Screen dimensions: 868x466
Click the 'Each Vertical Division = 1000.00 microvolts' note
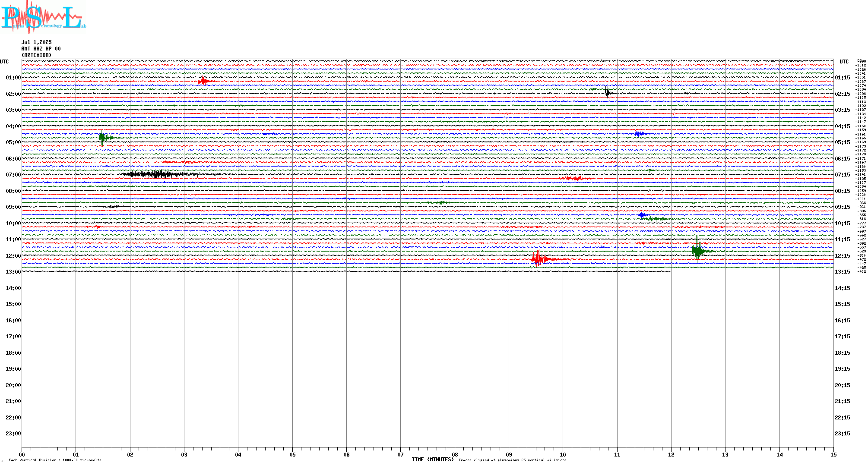point(55,460)
